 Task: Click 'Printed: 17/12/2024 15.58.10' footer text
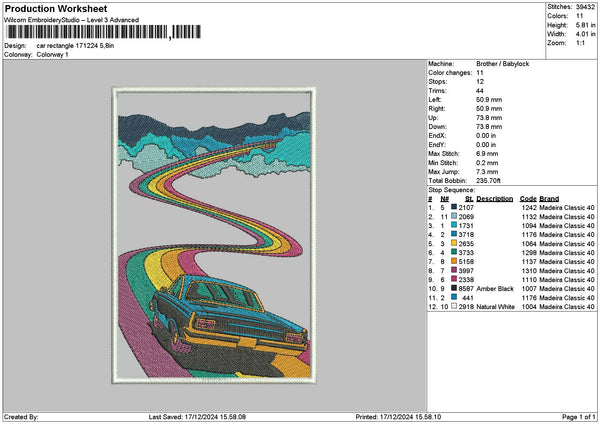(x=398, y=417)
